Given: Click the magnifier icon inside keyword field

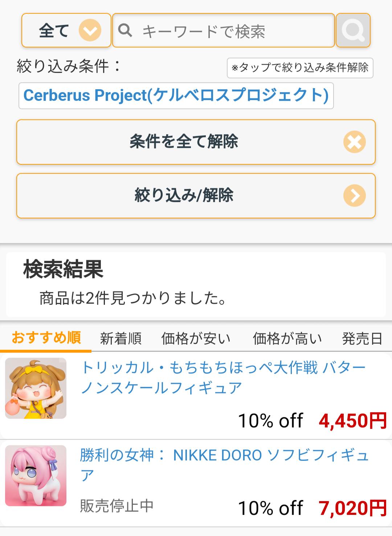Looking at the screenshot, I should tap(125, 30).
